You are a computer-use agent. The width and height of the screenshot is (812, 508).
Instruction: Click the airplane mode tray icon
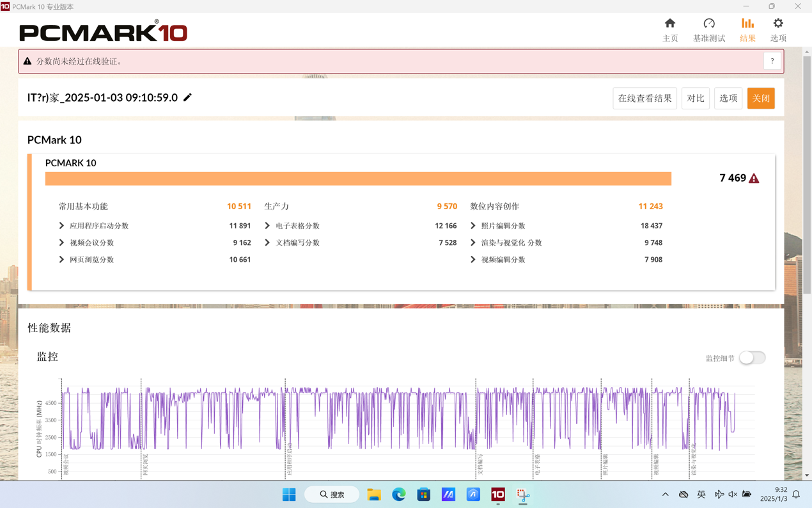tap(719, 495)
